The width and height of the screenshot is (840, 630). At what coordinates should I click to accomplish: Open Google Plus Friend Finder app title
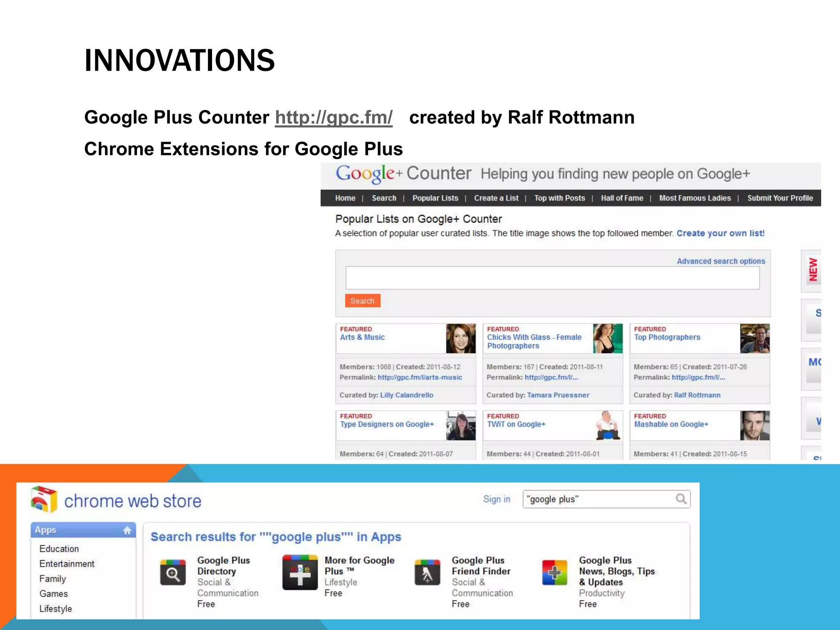(481, 566)
